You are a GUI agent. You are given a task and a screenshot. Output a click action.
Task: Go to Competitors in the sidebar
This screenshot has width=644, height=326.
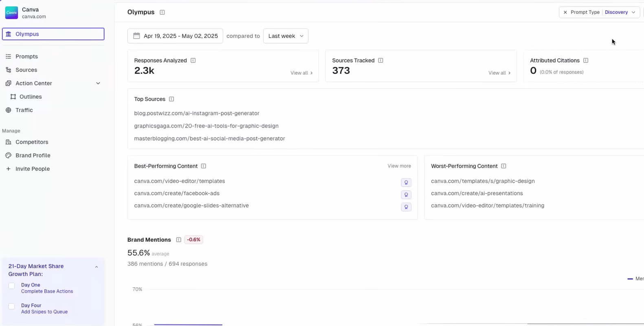(32, 142)
